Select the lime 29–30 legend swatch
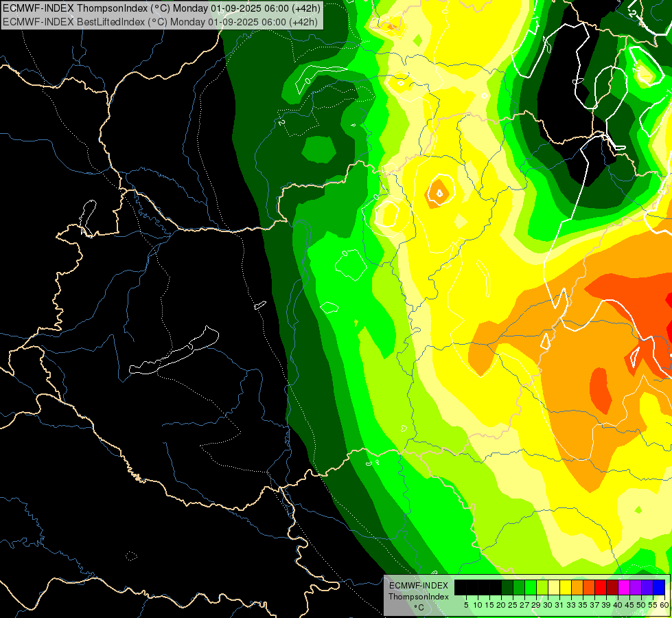This screenshot has width=672, height=618. pyautogui.click(x=542, y=587)
